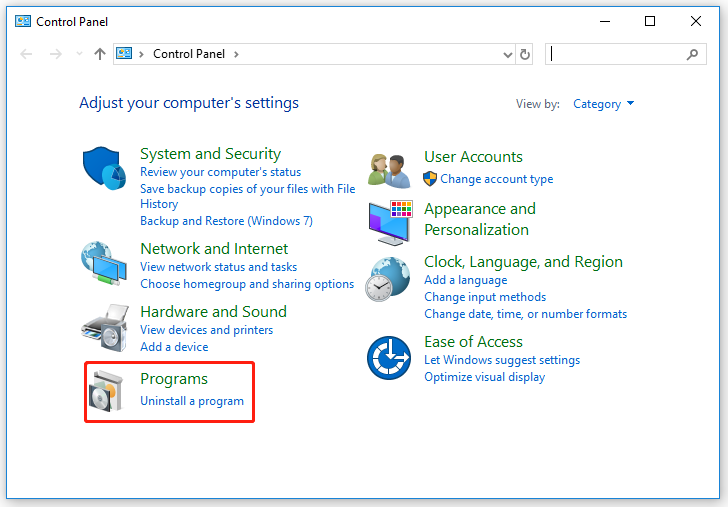728x507 pixels.
Task: Click the forward navigation arrow
Action: [56, 54]
